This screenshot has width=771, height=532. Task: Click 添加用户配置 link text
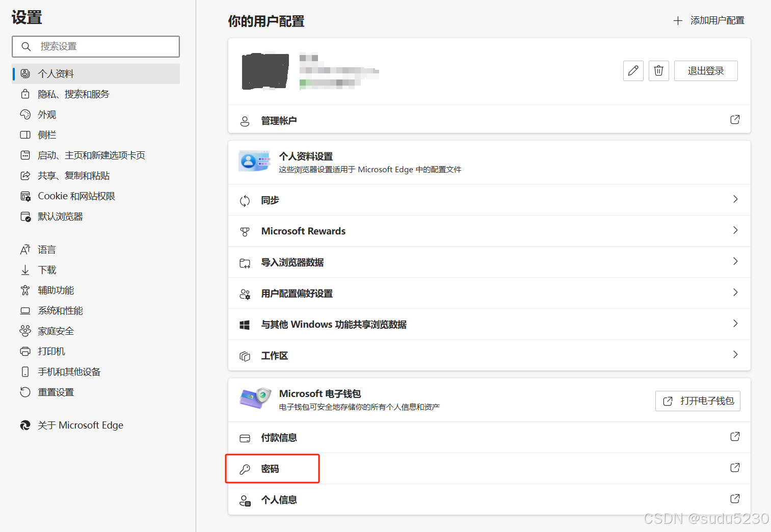pyautogui.click(x=717, y=21)
